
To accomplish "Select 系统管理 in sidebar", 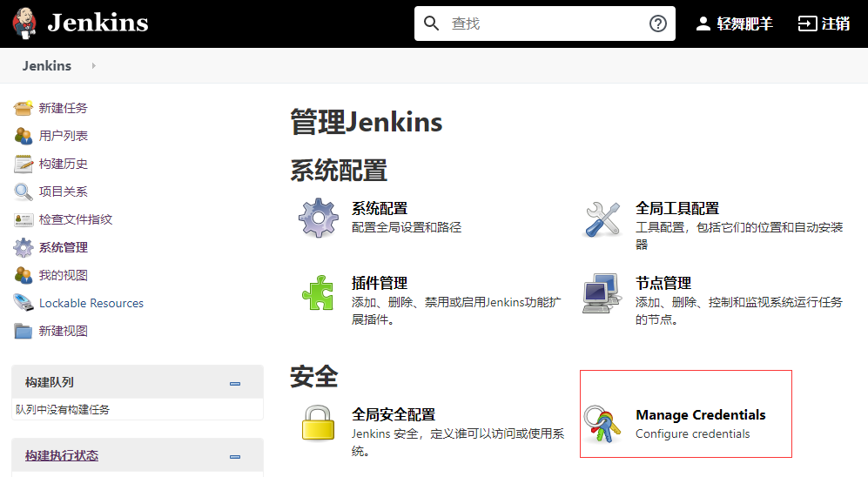I will click(x=63, y=247).
